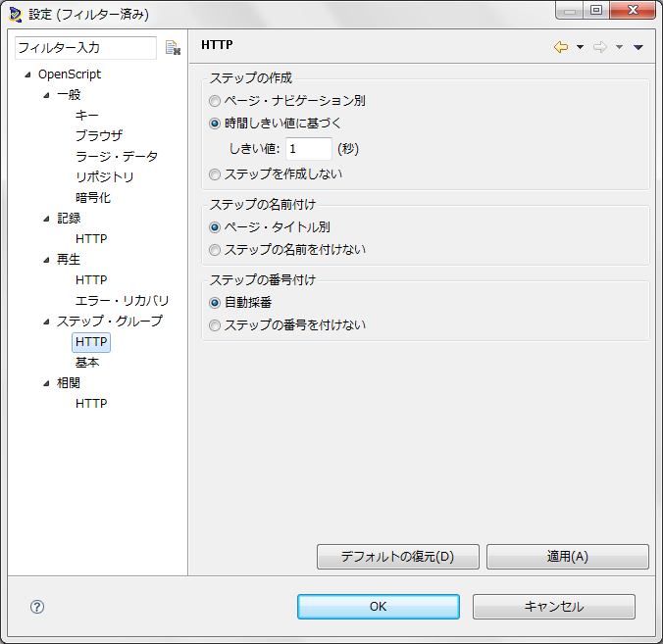Open HTTP under 再生
The height and width of the screenshot is (644, 663).
91,279
